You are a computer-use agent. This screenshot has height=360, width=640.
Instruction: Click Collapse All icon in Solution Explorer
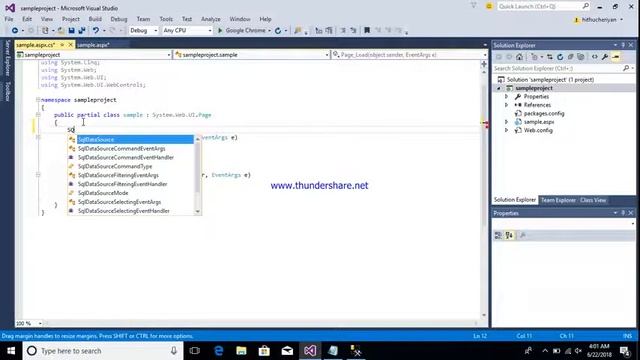[x=570, y=57]
